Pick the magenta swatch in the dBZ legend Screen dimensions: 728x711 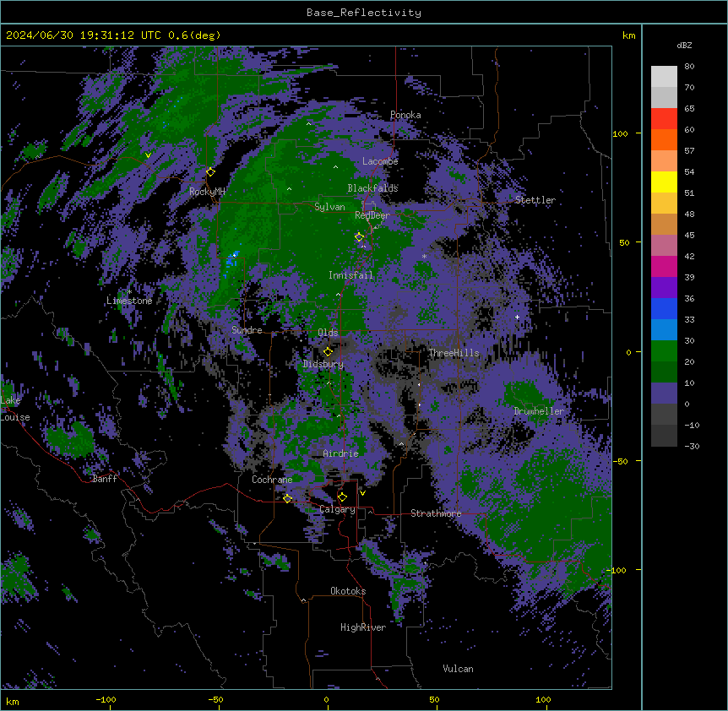click(x=664, y=266)
